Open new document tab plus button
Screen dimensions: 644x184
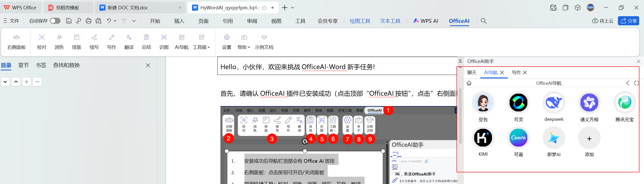[x=285, y=8]
